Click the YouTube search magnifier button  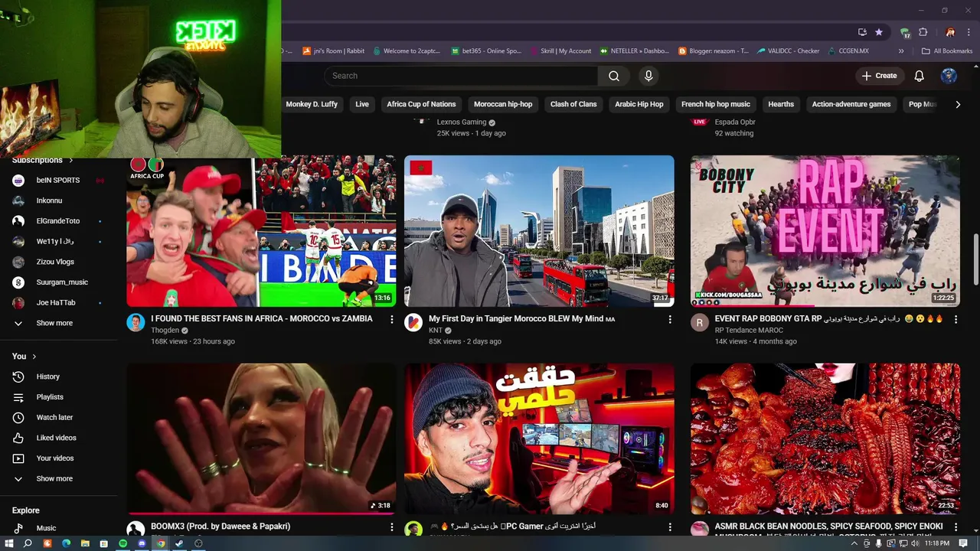pos(614,76)
